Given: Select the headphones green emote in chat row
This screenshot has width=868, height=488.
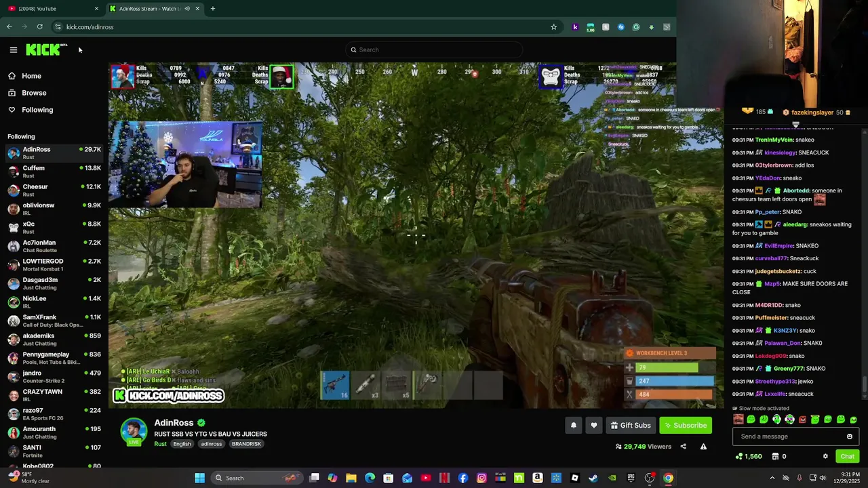Looking at the screenshot, I should tap(777, 420).
